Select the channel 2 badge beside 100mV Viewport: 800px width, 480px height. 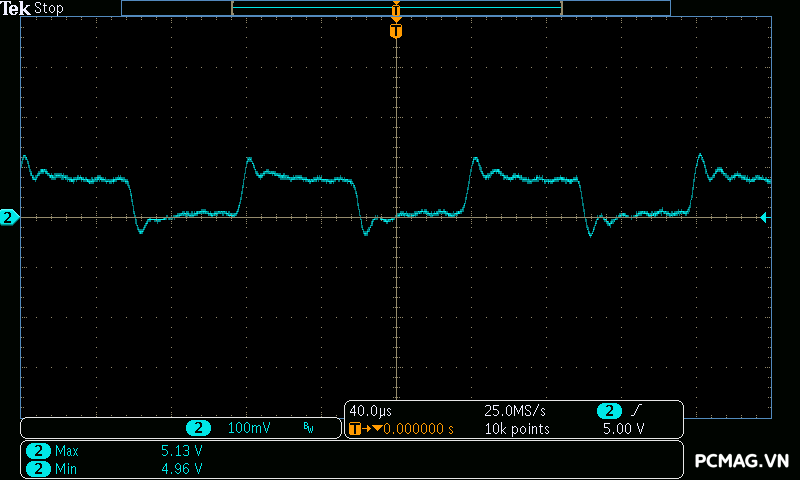(x=200, y=428)
